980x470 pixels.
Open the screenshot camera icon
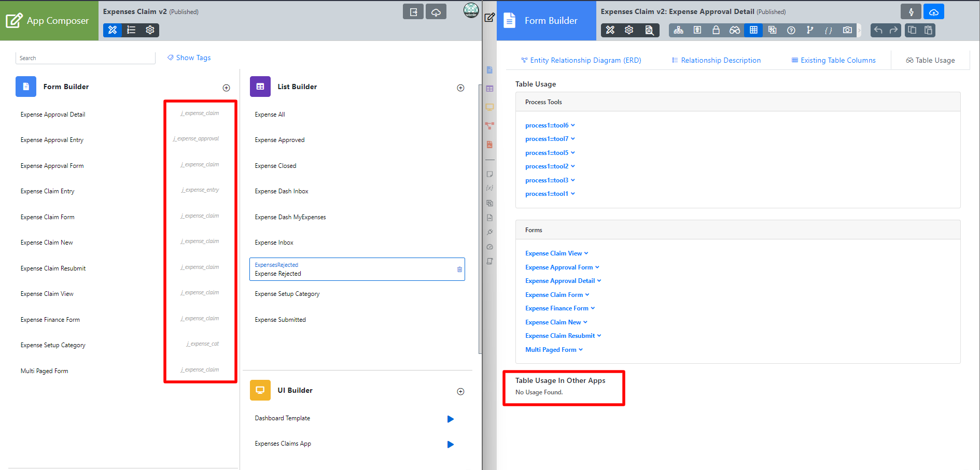(847, 30)
